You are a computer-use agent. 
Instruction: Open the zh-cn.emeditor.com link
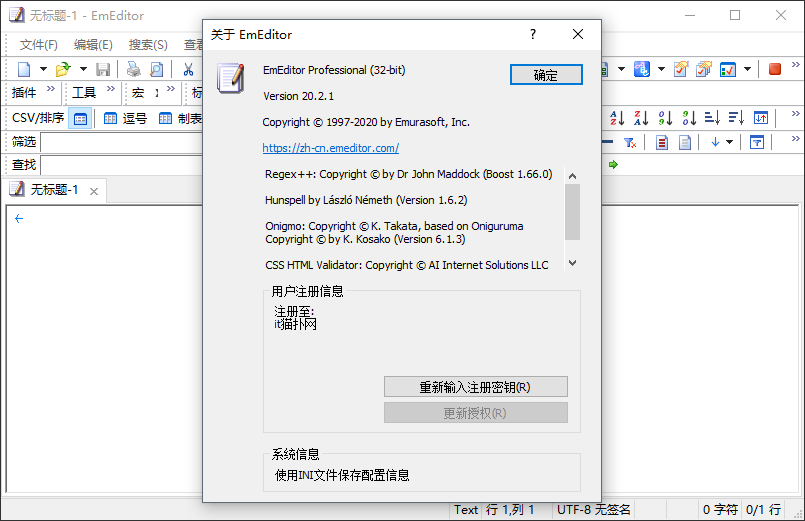(331, 148)
